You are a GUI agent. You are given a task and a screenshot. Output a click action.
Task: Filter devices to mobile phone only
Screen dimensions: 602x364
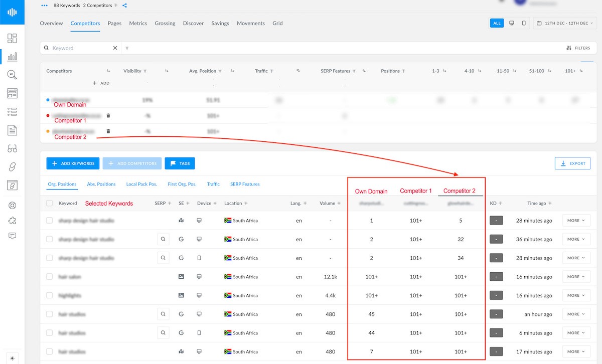click(x=524, y=23)
